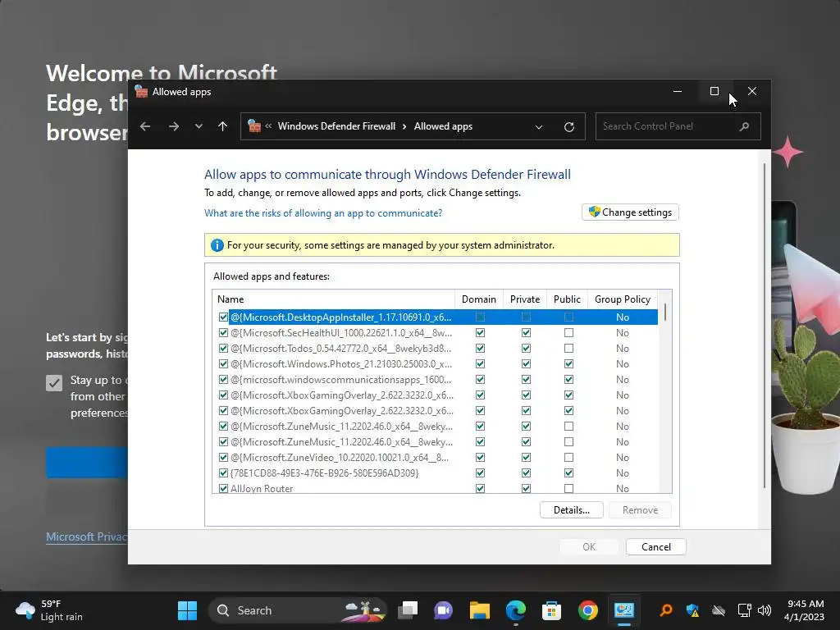Click the search magnifier in Control Panel
This screenshot has width=840, height=630.
(x=744, y=126)
